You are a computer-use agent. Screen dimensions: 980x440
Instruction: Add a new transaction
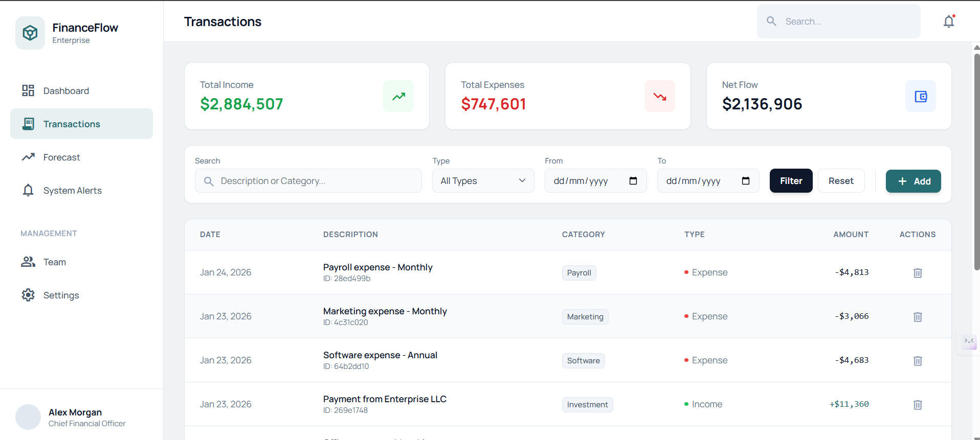tap(913, 181)
